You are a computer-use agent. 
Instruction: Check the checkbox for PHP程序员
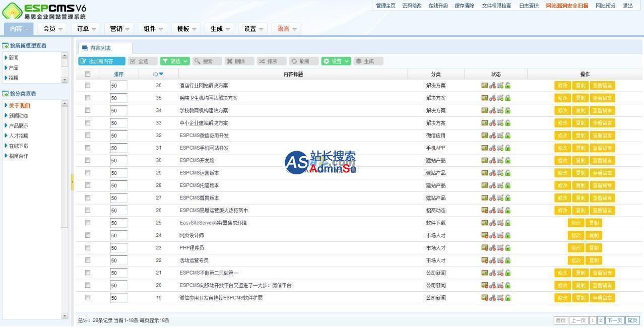point(88,248)
